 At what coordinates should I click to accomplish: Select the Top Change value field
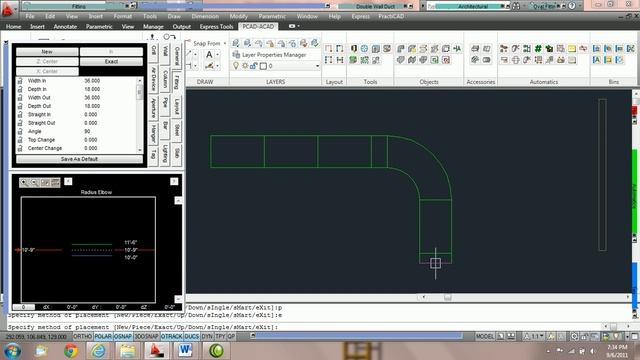(x=91, y=140)
